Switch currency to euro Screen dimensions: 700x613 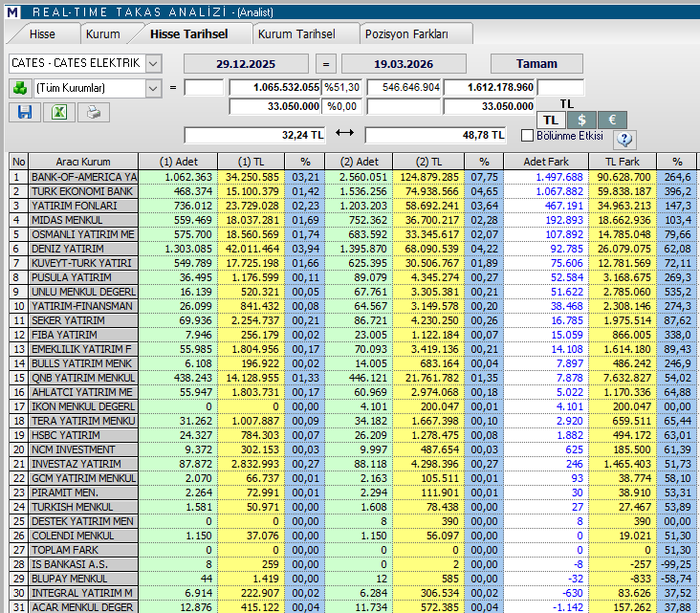612,120
